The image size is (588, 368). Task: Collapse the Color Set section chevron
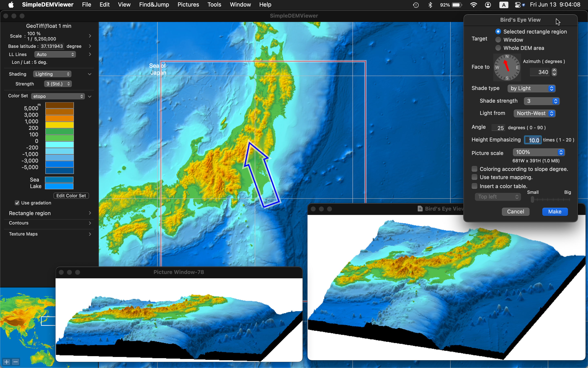tap(90, 96)
